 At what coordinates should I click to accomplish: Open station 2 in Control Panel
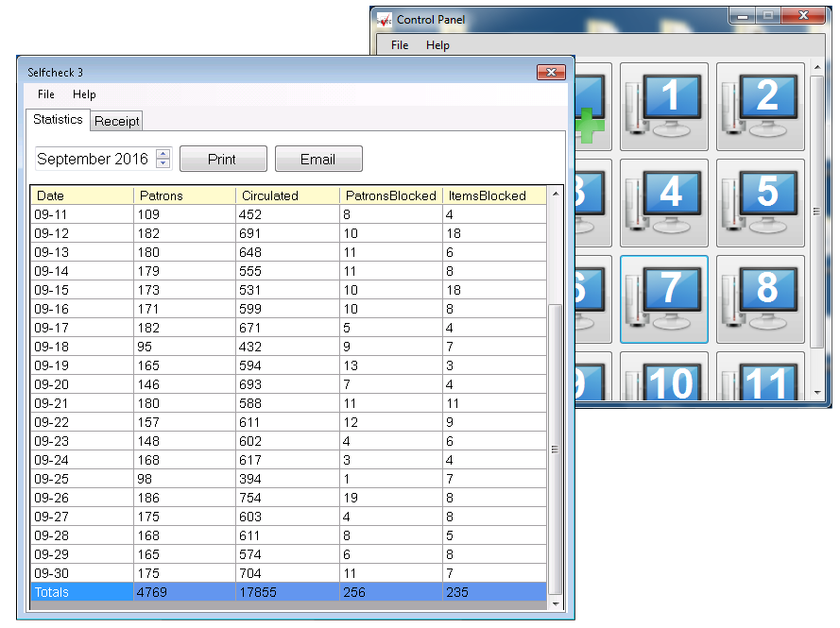point(761,107)
